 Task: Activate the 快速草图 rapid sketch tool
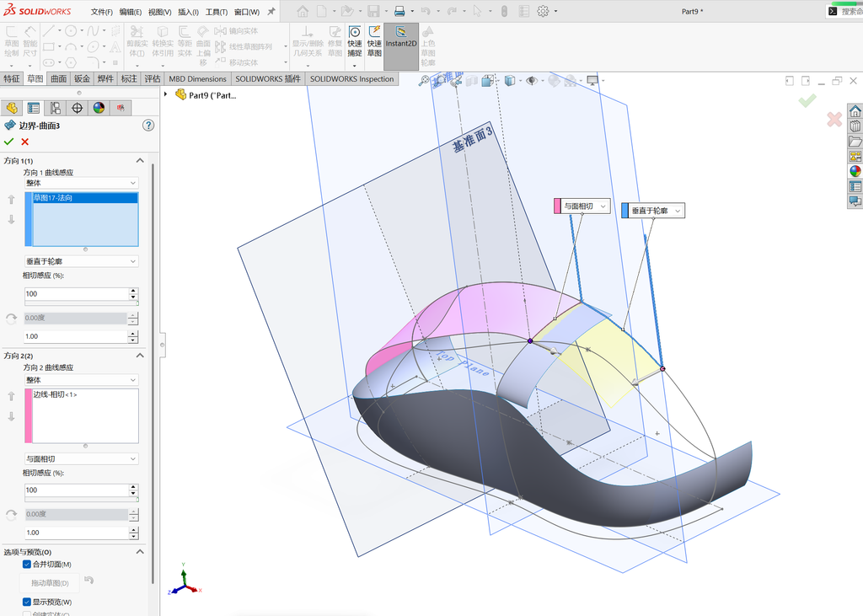click(374, 41)
